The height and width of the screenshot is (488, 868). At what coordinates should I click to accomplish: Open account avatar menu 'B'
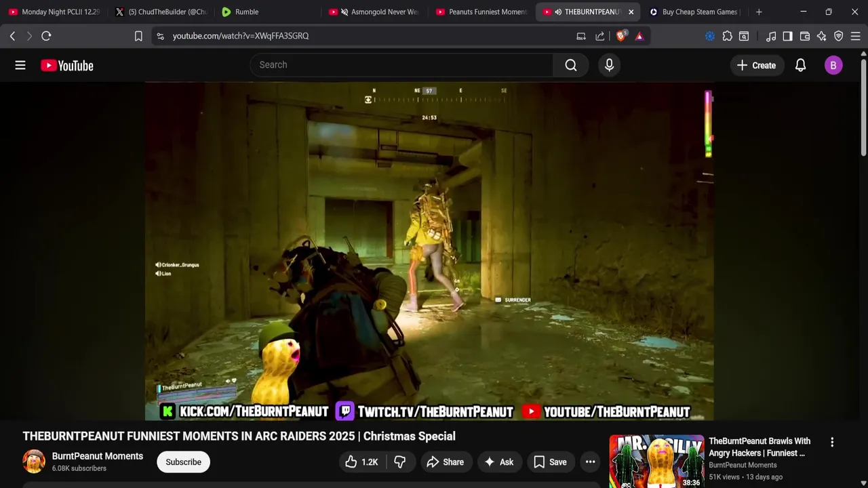point(833,65)
